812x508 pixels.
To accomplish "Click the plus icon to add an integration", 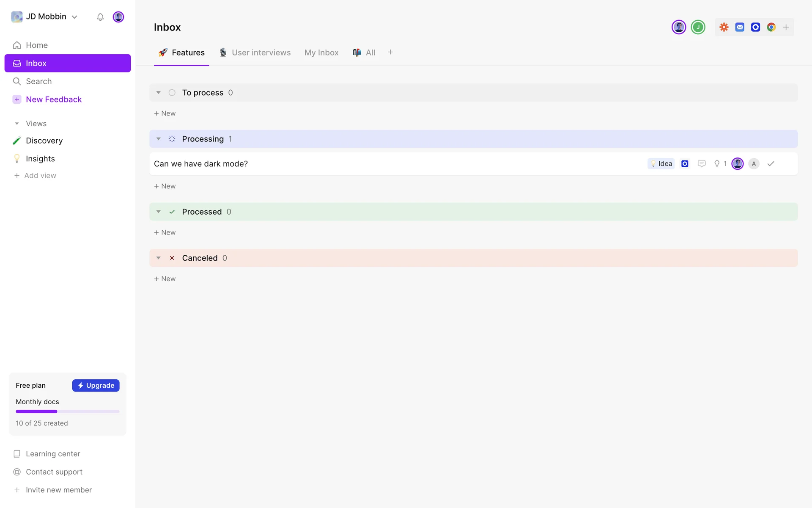I will (786, 27).
